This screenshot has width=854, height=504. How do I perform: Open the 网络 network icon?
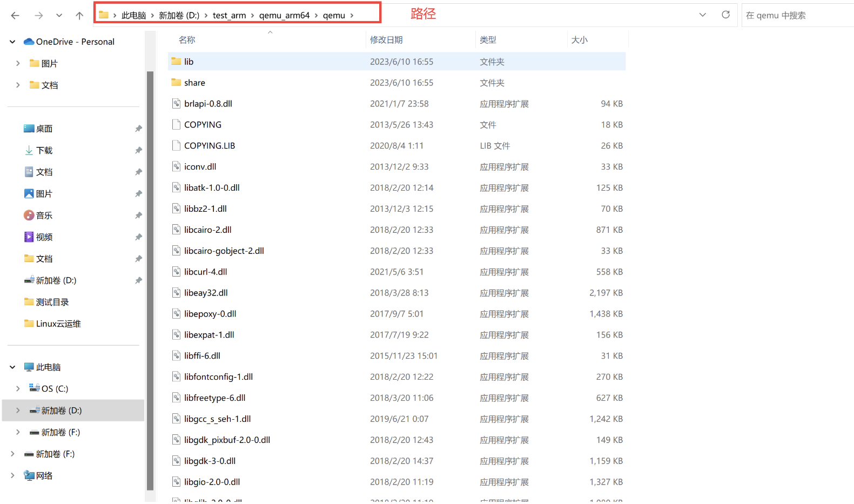coord(29,475)
